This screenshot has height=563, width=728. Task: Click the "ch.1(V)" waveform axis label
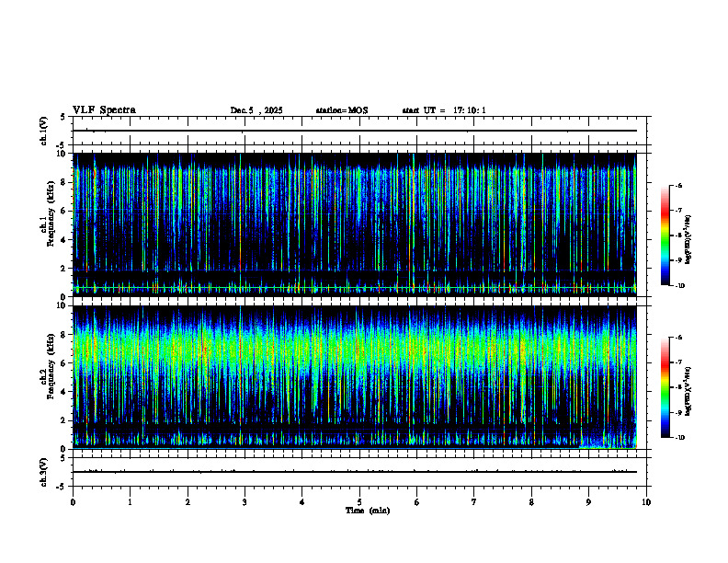[x=44, y=131]
